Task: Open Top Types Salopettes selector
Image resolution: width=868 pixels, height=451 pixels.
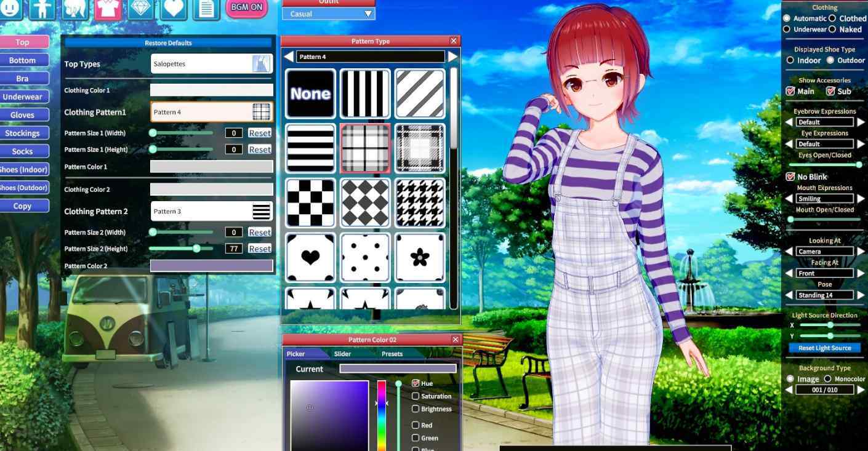Action: point(212,64)
